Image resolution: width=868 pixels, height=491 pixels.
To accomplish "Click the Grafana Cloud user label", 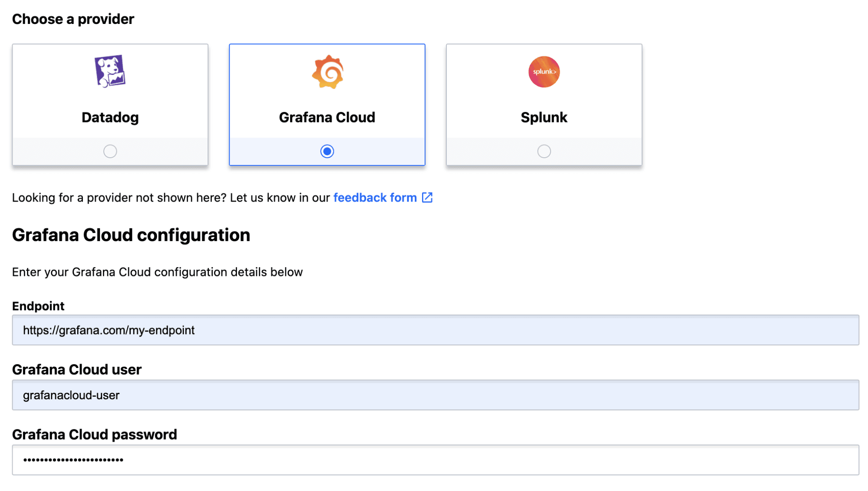I will (77, 369).
